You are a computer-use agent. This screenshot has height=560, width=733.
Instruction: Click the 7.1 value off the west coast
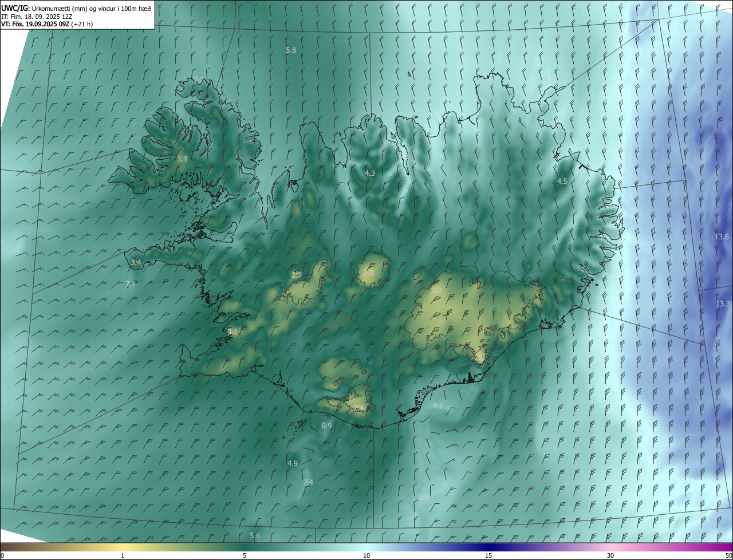pos(130,284)
